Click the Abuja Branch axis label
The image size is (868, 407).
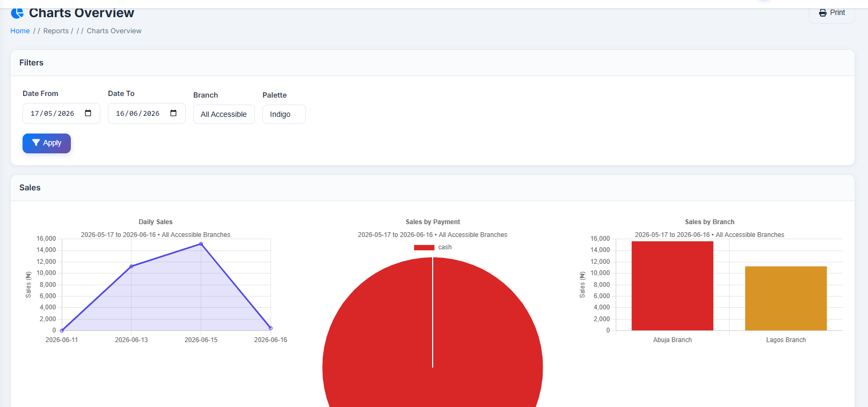[x=673, y=340]
